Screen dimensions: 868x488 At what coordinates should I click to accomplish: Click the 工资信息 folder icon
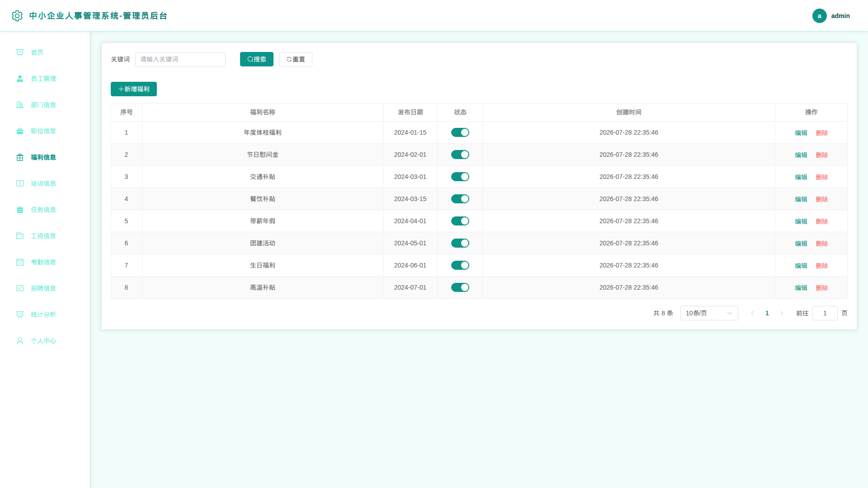pos(20,236)
